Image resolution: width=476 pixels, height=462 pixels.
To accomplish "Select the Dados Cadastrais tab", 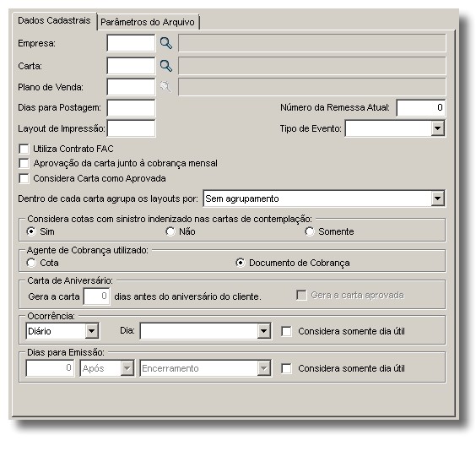I will click(x=54, y=20).
